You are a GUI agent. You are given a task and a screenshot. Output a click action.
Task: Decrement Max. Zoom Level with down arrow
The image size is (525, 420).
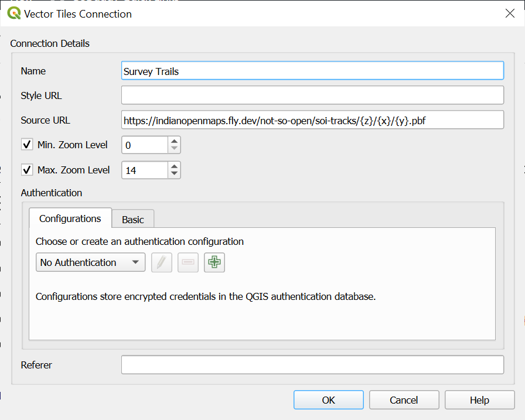coord(174,174)
